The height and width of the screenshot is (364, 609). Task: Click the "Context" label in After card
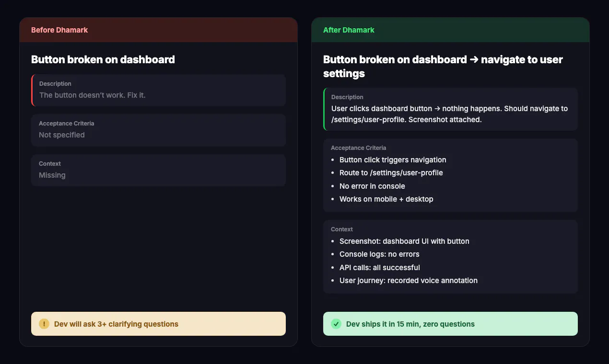(x=342, y=229)
